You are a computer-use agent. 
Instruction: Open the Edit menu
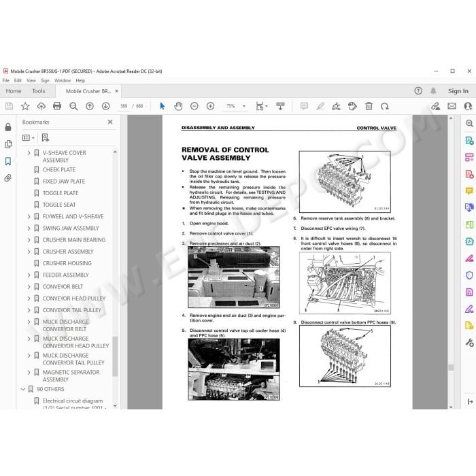[x=18, y=80]
